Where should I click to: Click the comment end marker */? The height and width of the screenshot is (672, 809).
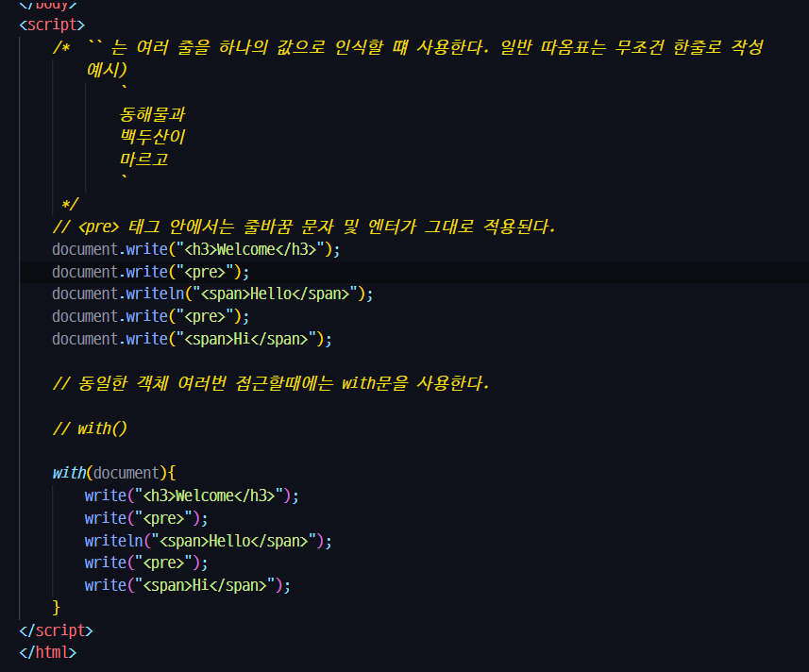[x=70, y=204]
